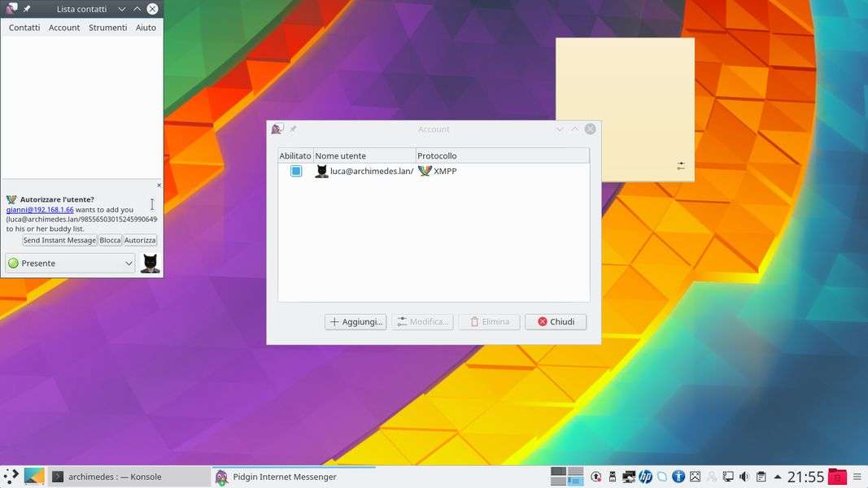Sort by the Protocollo column header
Screen dimensions: 868x488
[x=502, y=155]
